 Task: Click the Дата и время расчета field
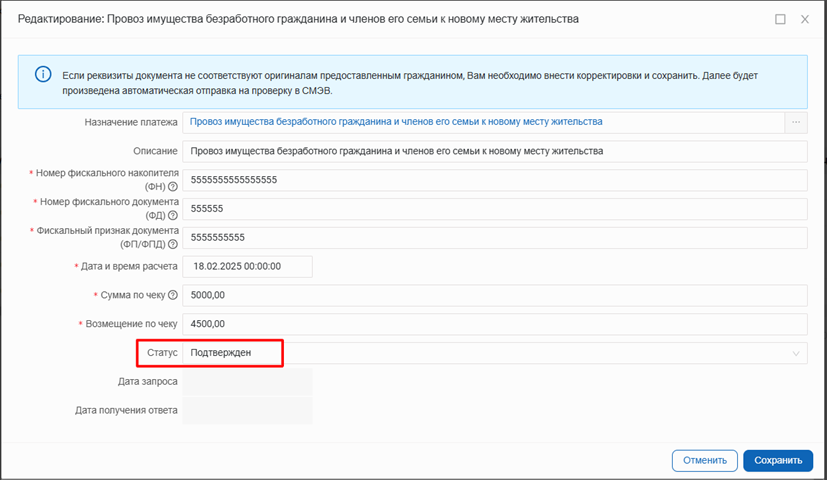(x=247, y=266)
